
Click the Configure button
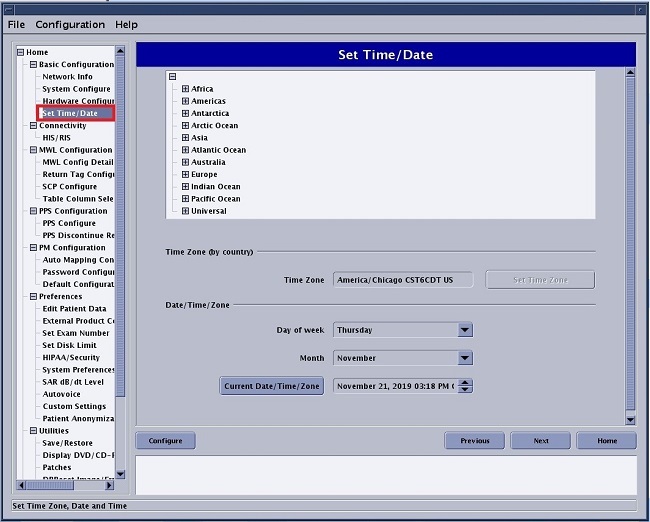[x=165, y=441]
